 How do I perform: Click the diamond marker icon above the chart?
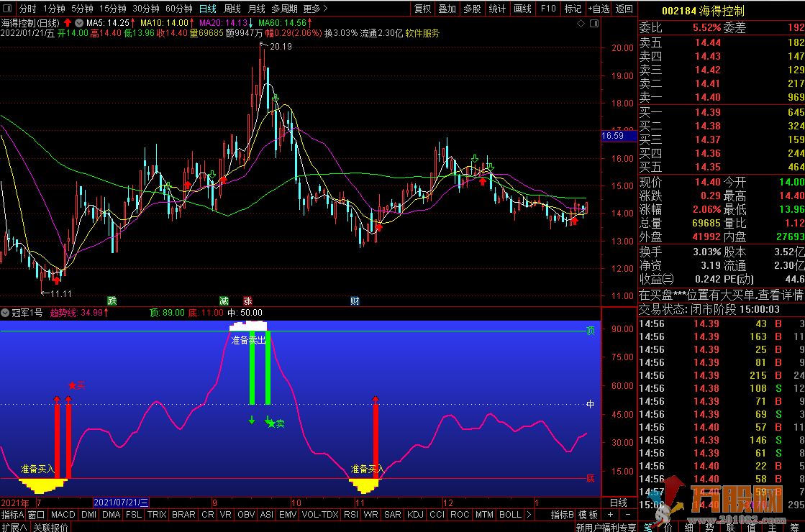pyautogui.click(x=581, y=24)
